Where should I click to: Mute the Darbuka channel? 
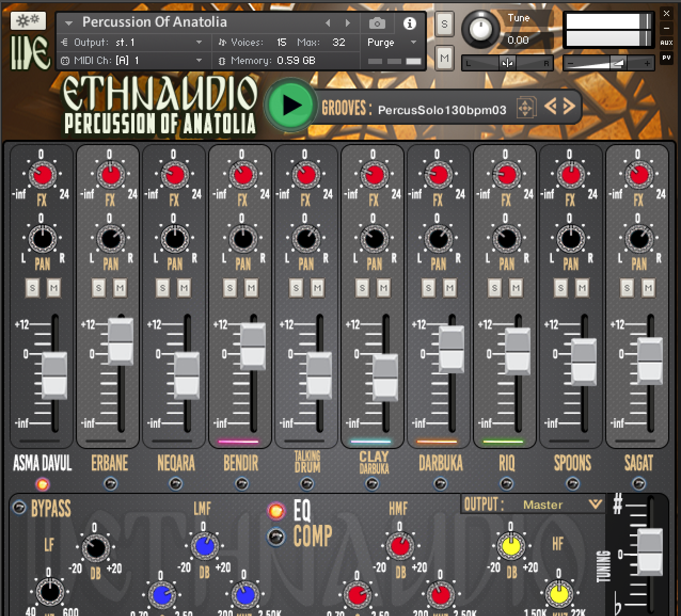point(449,289)
